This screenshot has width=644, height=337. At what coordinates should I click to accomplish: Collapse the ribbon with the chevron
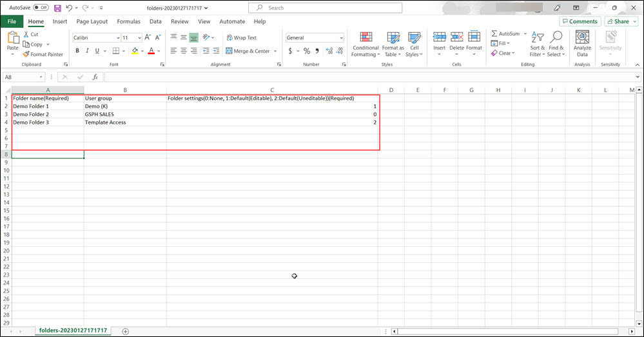tap(638, 65)
